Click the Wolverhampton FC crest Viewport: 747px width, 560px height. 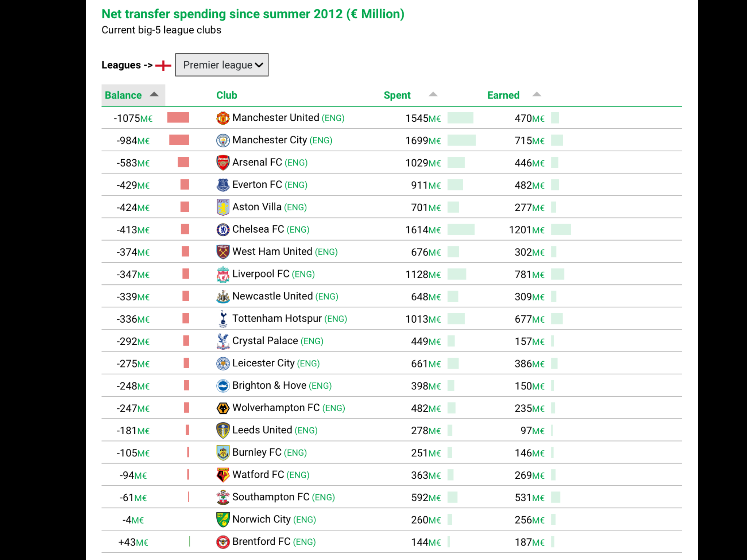223,408
